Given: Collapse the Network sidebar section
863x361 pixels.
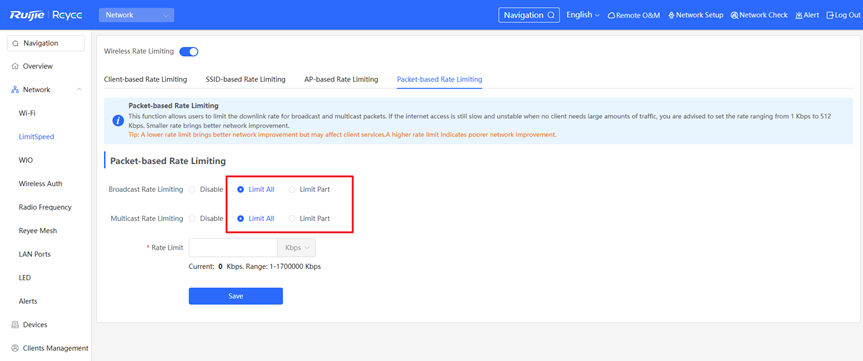Looking at the screenshot, I should (x=79, y=90).
